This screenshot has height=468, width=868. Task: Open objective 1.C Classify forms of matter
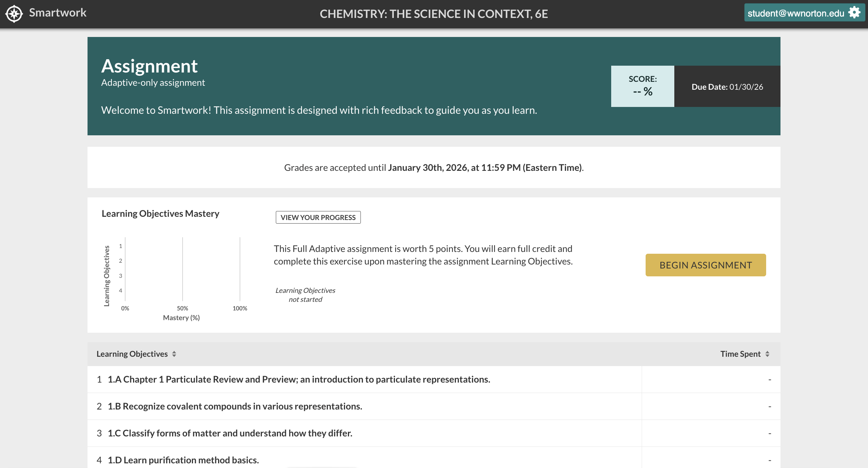pyautogui.click(x=230, y=433)
